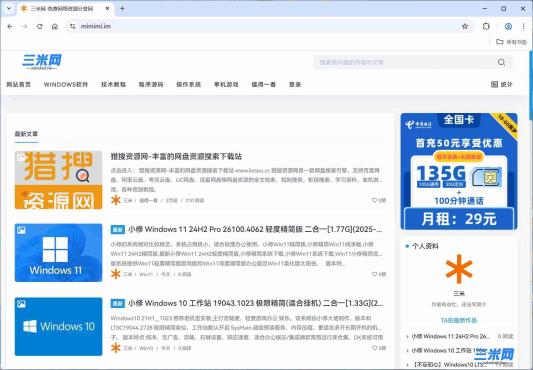
Task: Click the 个人资料 sidebar heading
Action: [x=425, y=246]
